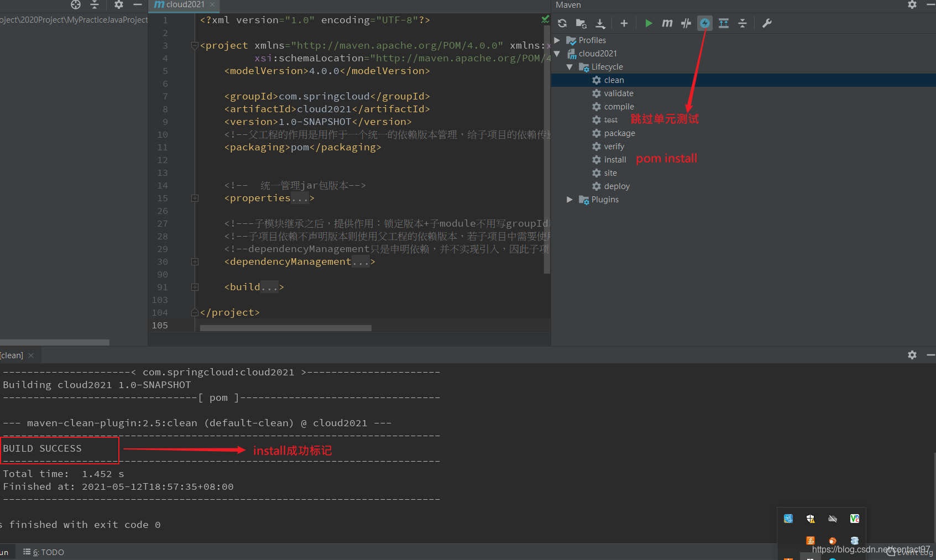Click the cloud sync tray icon
Screen dimensions: 936x560
pyautogui.click(x=833, y=519)
